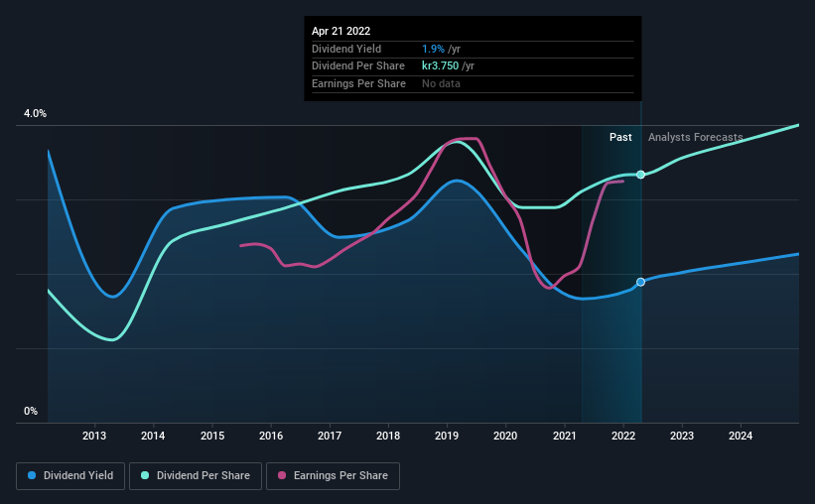
Task: Toggle the Dividend Per Share legend button
Action: pyautogui.click(x=196, y=475)
